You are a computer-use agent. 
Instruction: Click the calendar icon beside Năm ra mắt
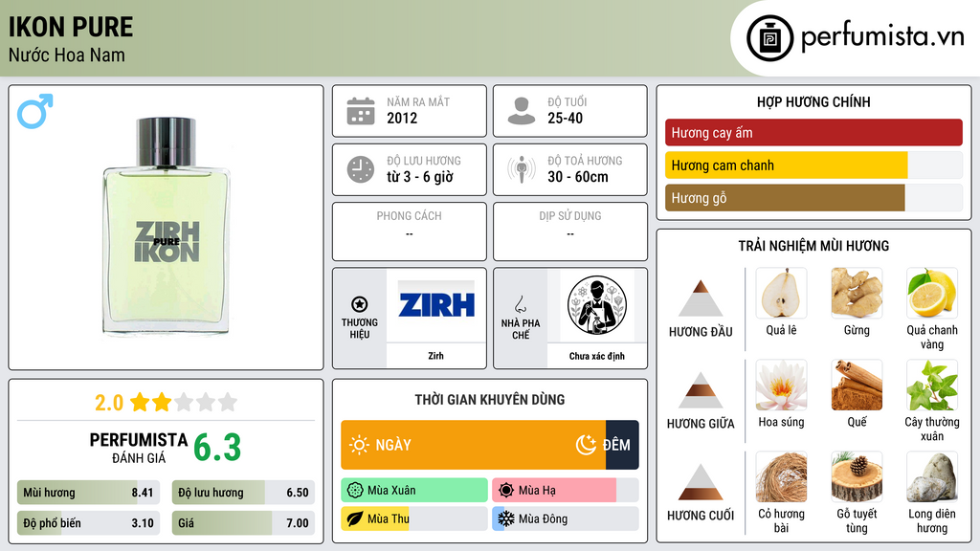pos(361,111)
